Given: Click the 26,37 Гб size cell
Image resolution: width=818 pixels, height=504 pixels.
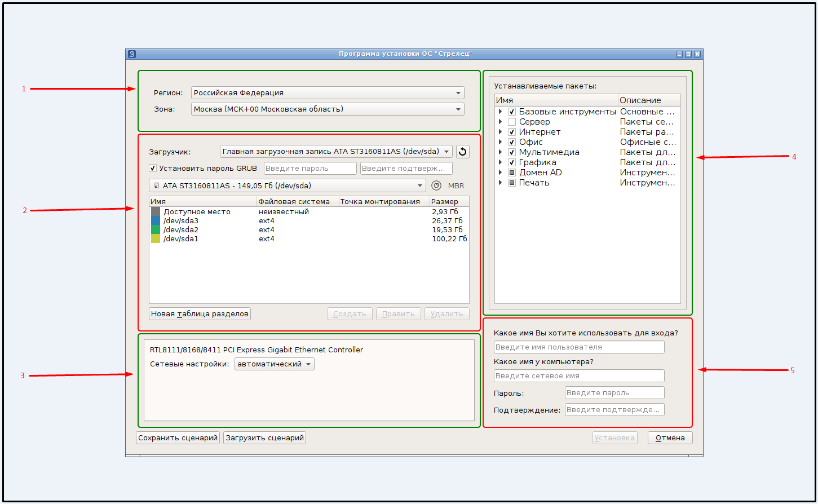Looking at the screenshot, I should coord(447,221).
